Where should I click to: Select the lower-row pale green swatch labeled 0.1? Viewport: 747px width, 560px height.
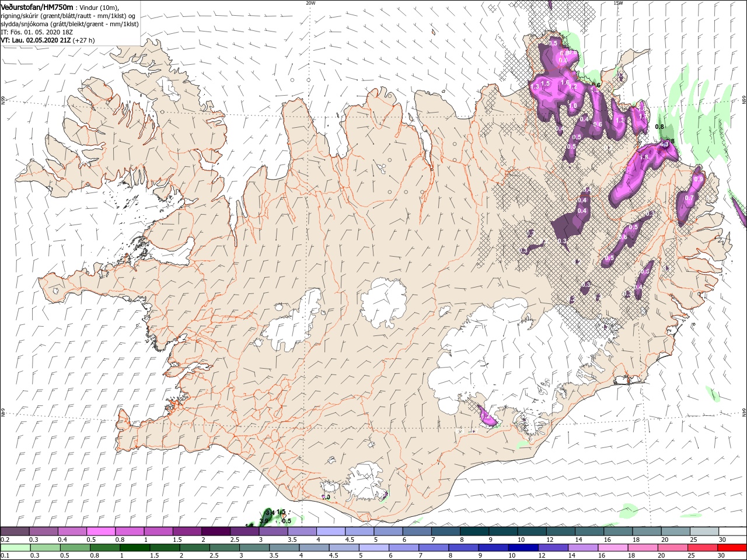click(15, 548)
